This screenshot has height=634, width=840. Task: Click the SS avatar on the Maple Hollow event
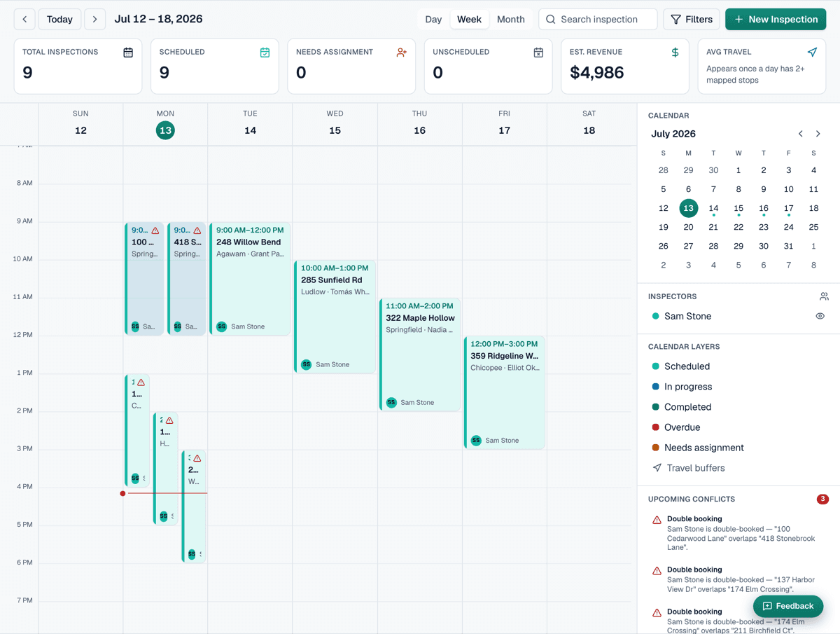click(391, 402)
